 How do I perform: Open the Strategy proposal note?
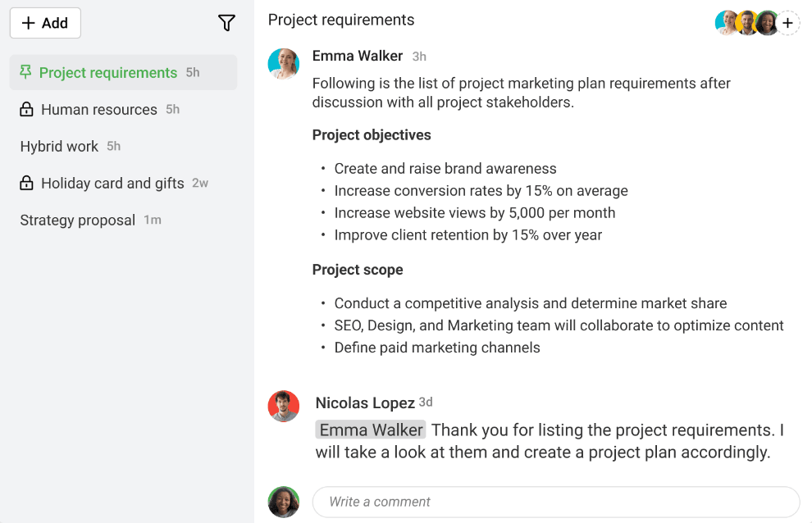click(x=123, y=220)
